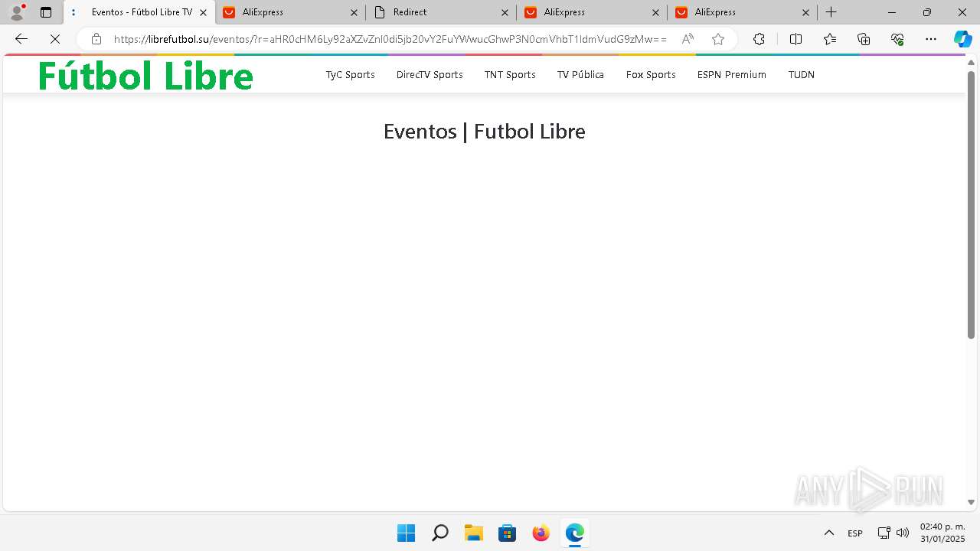Stop page loading with the X button

pos(55,39)
